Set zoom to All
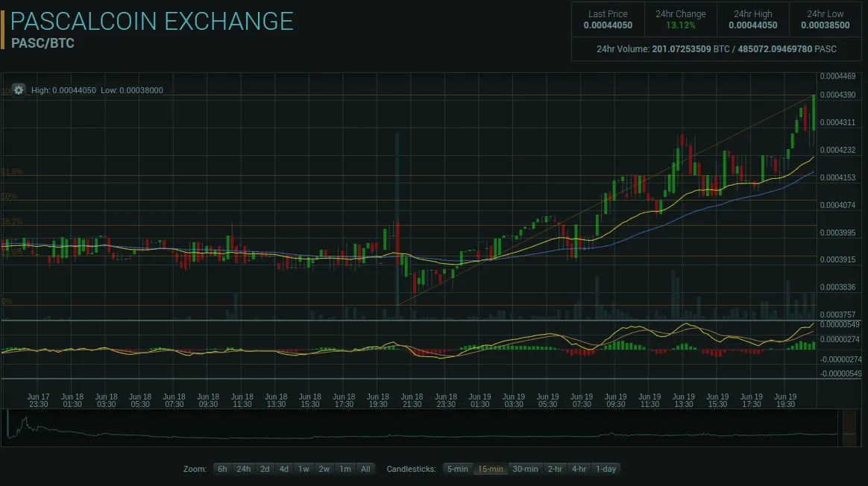Screen dimensions: 868x486 click(366, 469)
